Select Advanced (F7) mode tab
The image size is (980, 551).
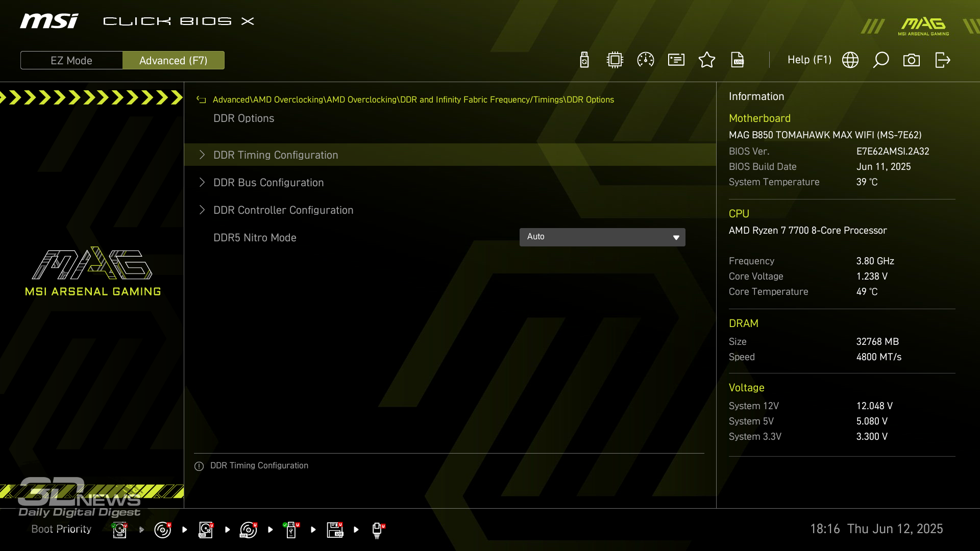[x=174, y=60]
